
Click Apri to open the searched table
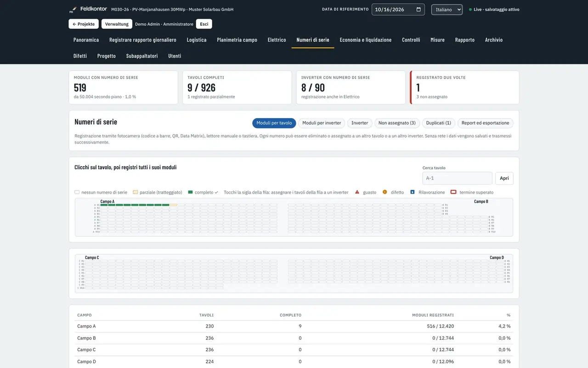pyautogui.click(x=504, y=178)
